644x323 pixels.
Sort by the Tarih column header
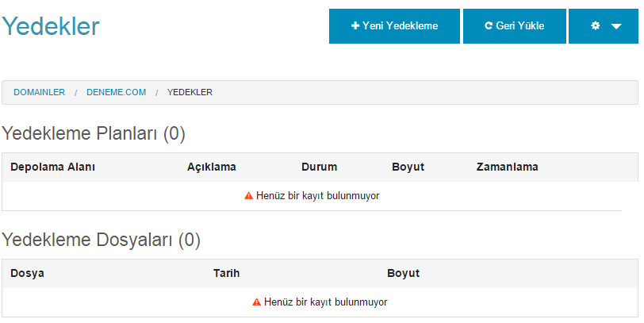[x=226, y=273]
